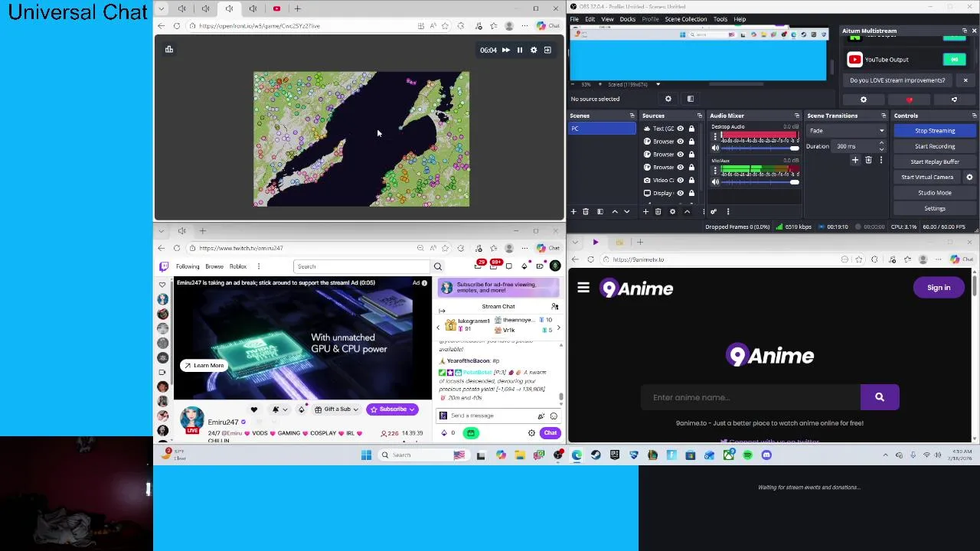Open Settings from OBS Controls dock
The height and width of the screenshot is (551, 980).
coord(935,208)
